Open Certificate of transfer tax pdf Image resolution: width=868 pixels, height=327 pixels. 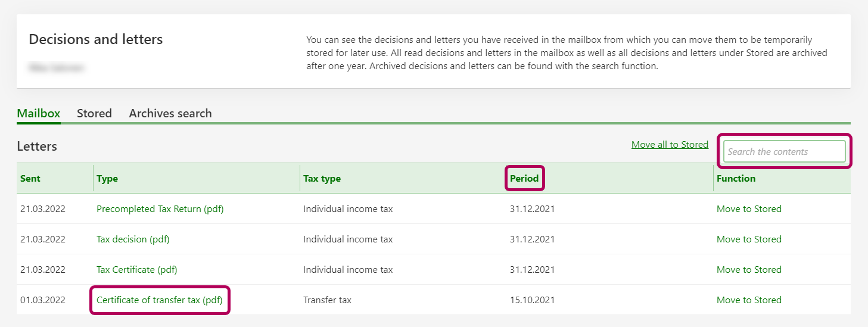(x=159, y=300)
